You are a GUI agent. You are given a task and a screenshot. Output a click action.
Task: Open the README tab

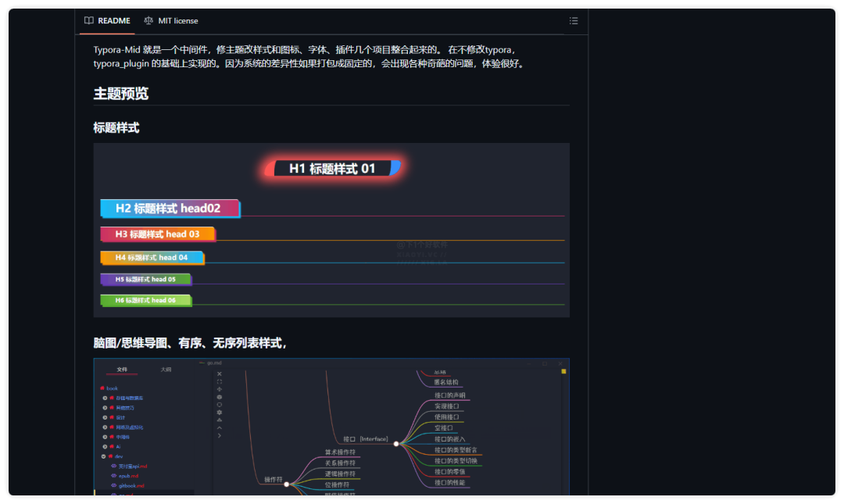[x=107, y=21]
